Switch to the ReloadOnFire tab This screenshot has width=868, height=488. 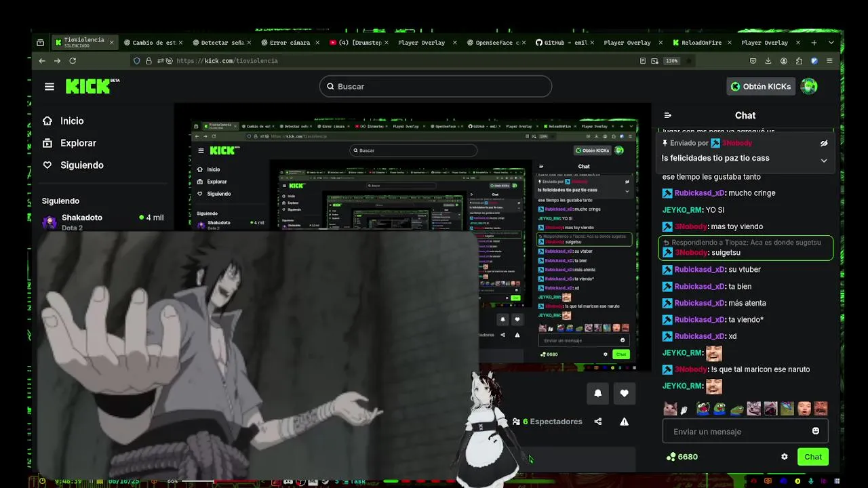tap(702, 42)
